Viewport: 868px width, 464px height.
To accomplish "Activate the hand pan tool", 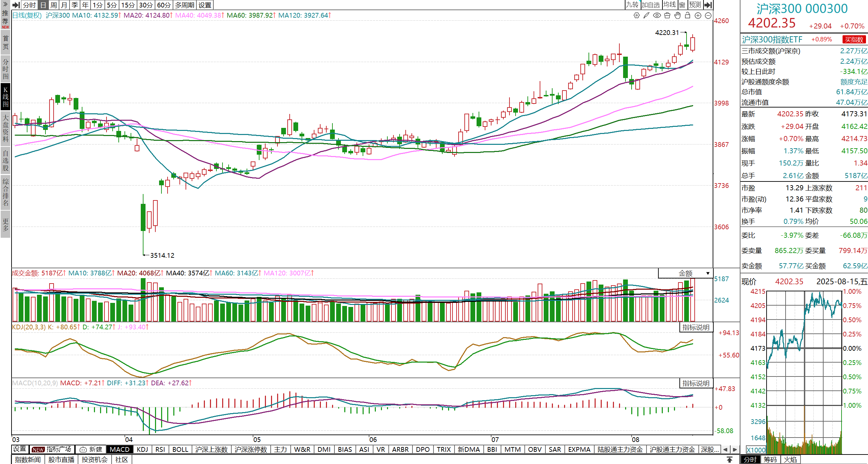I will click(677, 15).
